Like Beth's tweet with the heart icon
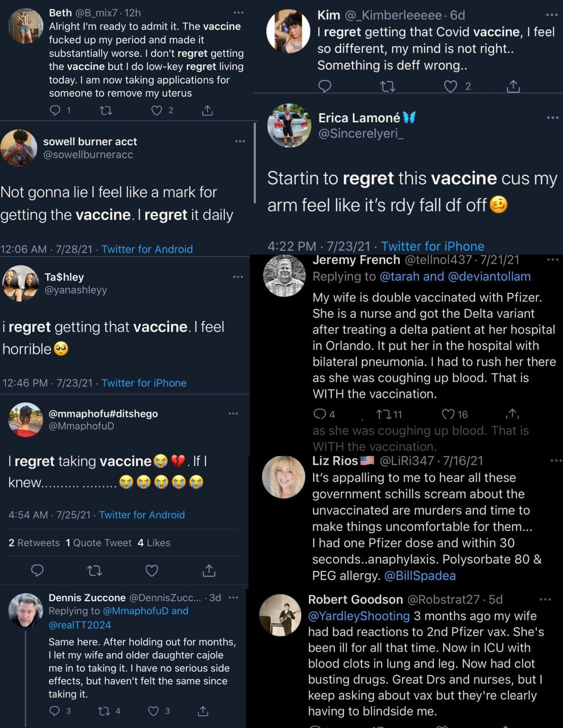The image size is (563, 728). pyautogui.click(x=157, y=110)
